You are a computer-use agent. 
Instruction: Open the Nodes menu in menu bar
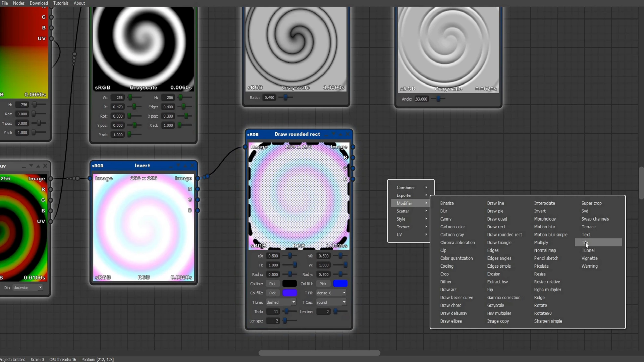(x=19, y=3)
